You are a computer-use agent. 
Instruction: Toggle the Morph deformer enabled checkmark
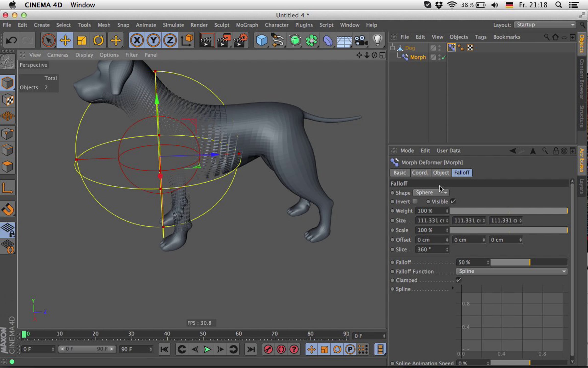coord(444,57)
